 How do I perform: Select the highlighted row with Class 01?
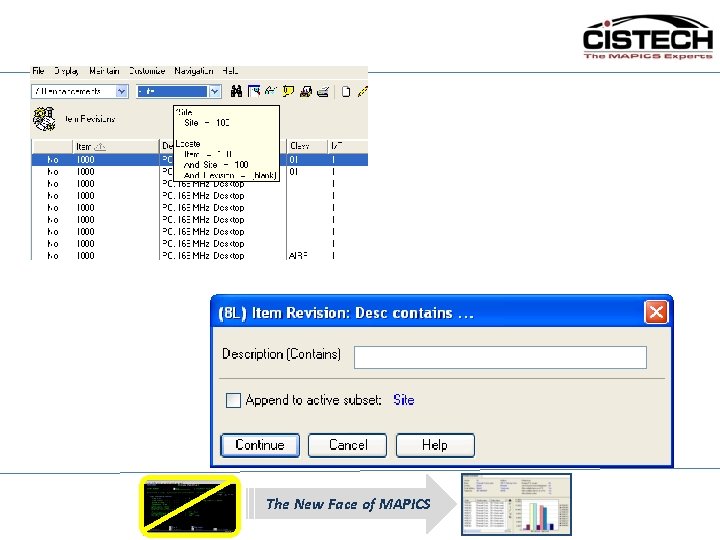click(200, 160)
